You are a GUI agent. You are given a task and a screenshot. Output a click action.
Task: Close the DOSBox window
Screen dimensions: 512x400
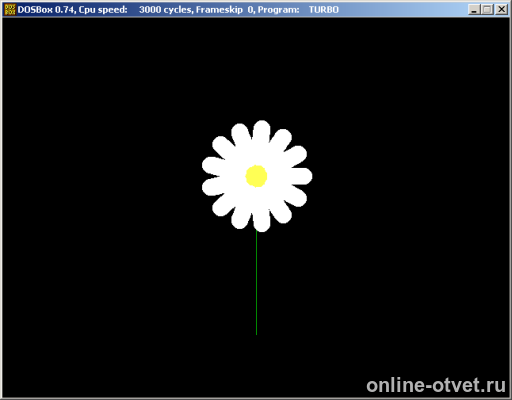pos(501,10)
